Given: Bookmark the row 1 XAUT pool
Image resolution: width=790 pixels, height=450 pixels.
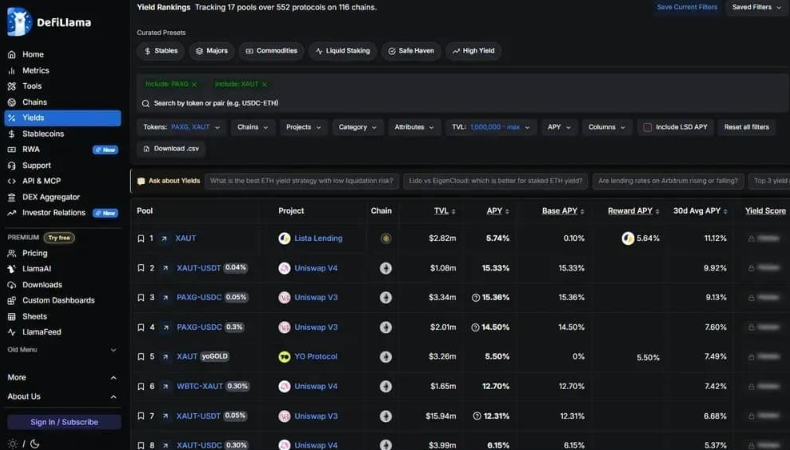Looking at the screenshot, I should coord(141,238).
